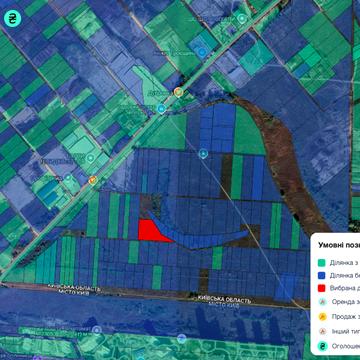Click the Оголошення hryvnia icon in legend
The height and width of the screenshot is (360, 360).
coord(322,346)
